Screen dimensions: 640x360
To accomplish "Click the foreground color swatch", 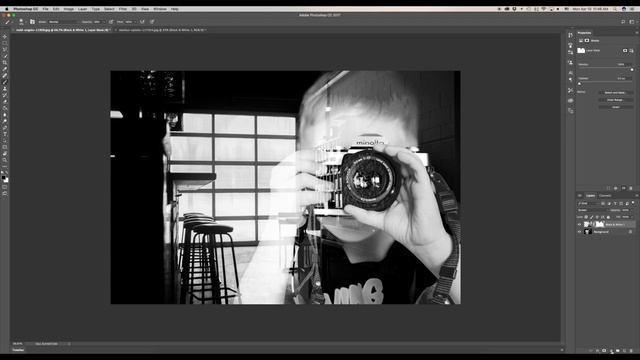I will click(x=4, y=178).
